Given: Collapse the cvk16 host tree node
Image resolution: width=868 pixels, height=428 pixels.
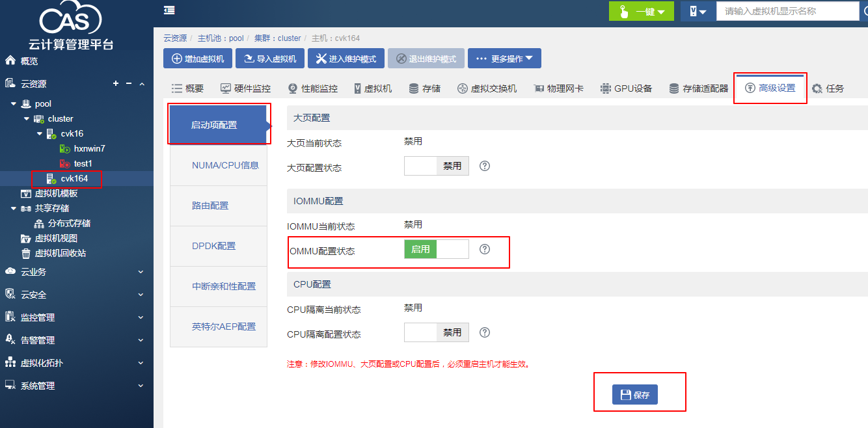Looking at the screenshot, I should (x=40, y=133).
